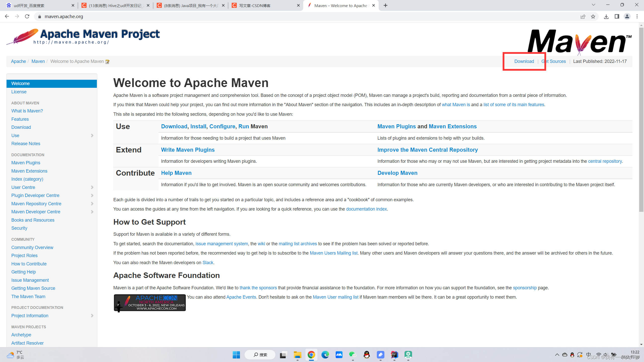Switch to the 写文章-CSDN博客 tab
This screenshot has height=362, width=644.
[x=266, y=5]
